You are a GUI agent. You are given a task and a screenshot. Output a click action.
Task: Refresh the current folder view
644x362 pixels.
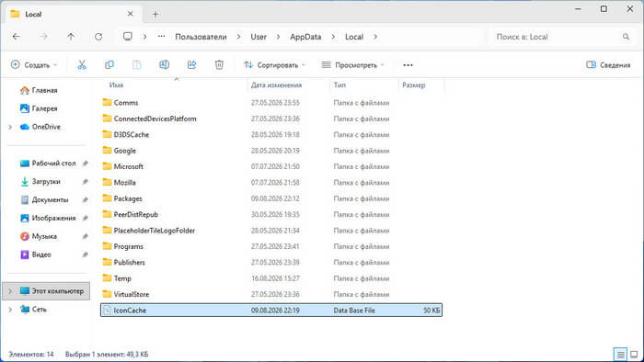98,37
